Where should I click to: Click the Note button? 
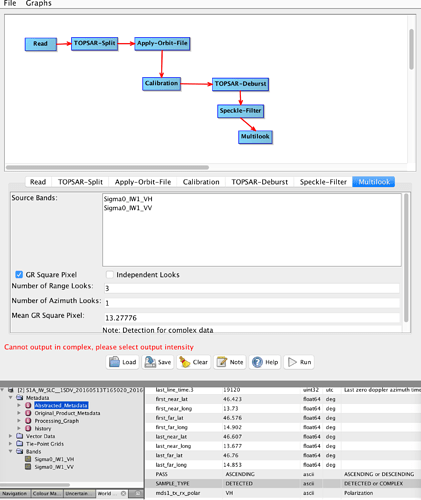coord(230,362)
